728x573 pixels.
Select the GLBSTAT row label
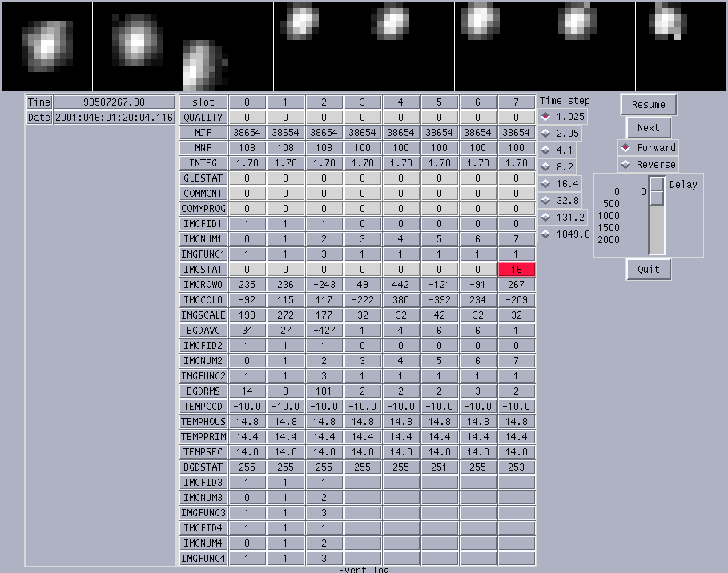pyautogui.click(x=203, y=178)
